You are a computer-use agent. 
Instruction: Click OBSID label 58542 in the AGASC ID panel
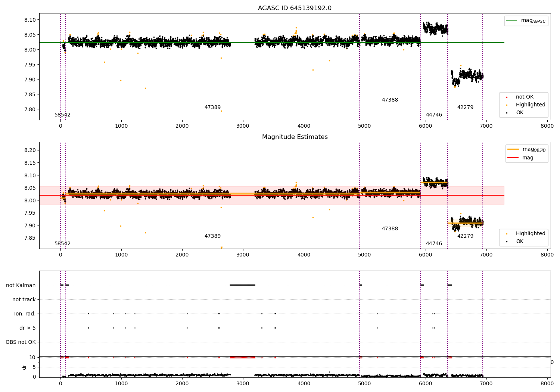click(x=62, y=115)
